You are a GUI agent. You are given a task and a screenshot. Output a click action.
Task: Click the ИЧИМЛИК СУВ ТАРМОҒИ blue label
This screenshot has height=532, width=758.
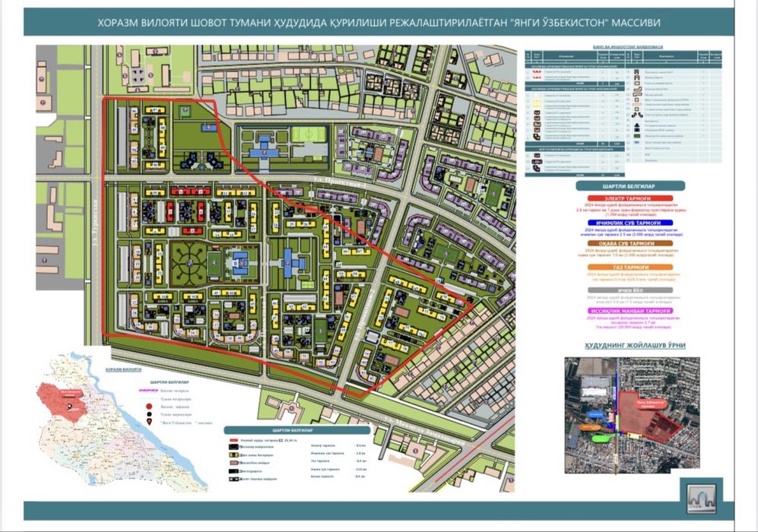click(x=630, y=223)
